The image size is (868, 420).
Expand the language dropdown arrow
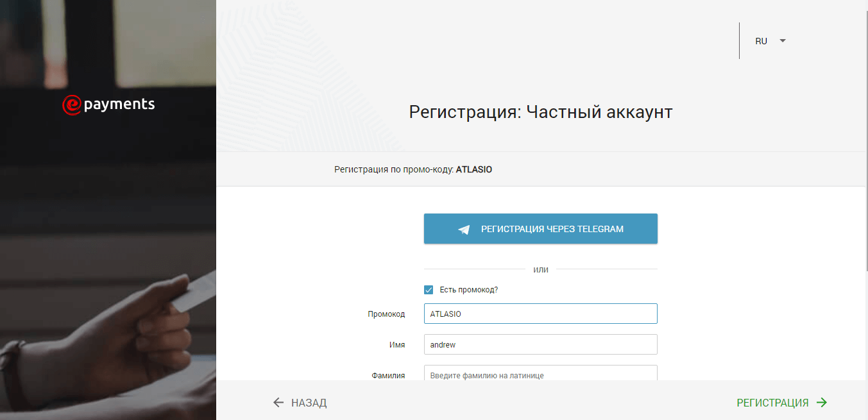click(783, 40)
